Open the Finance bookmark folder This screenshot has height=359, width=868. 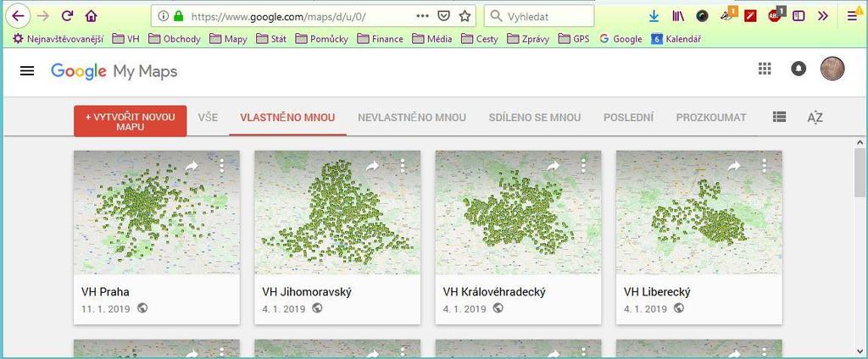coord(381,39)
